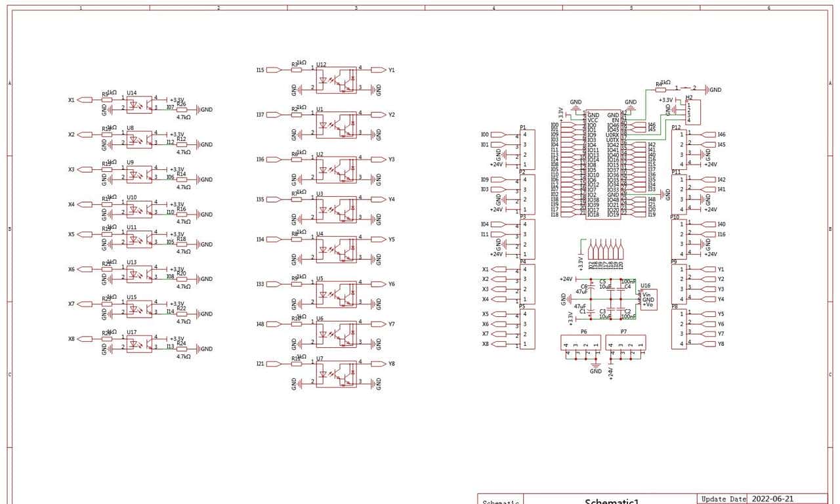Click the U16 voltage regulator symbol
840x504 pixels.
click(648, 299)
